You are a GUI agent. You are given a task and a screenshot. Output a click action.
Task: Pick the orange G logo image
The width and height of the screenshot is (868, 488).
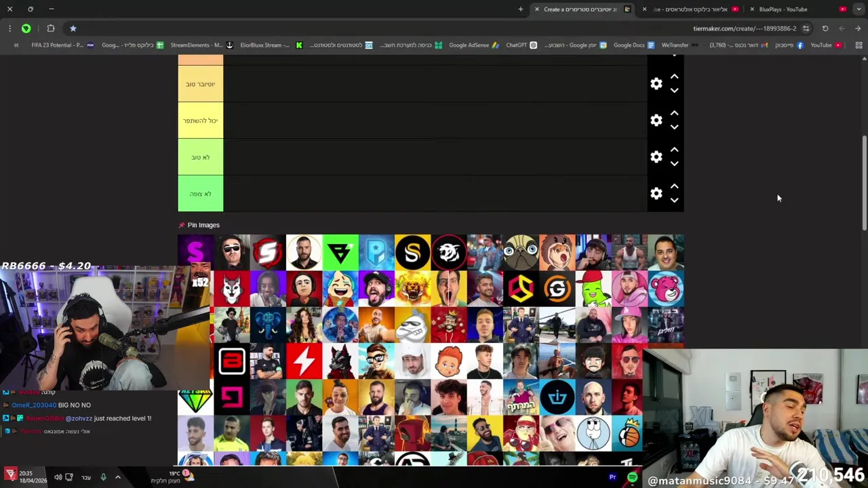[x=557, y=289]
